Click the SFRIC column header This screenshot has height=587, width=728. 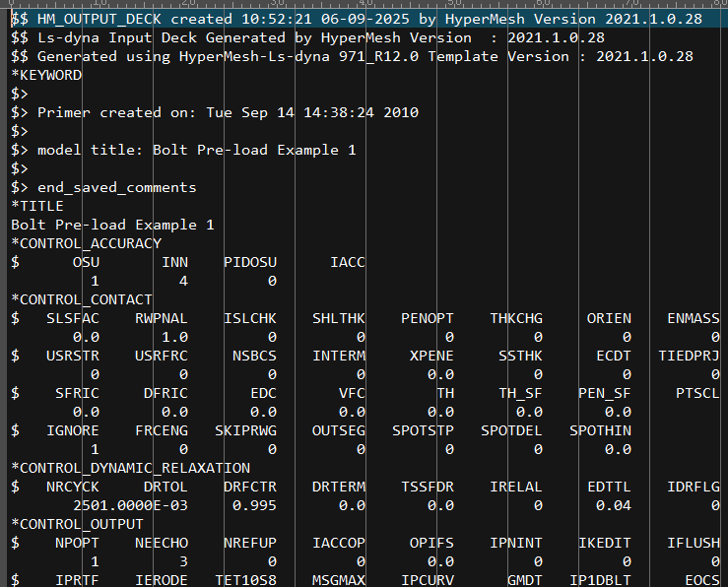tap(77, 394)
